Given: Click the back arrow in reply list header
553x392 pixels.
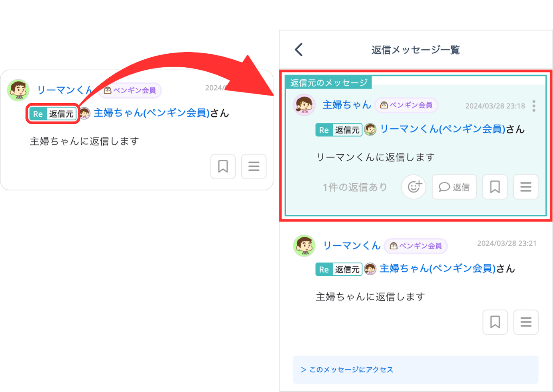Looking at the screenshot, I should point(299,50).
